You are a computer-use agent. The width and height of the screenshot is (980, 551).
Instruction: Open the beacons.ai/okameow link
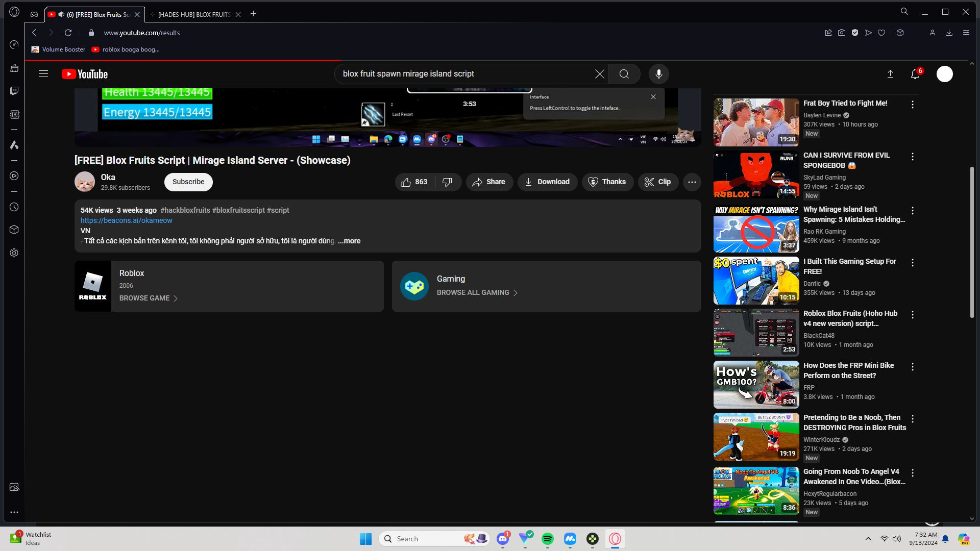pyautogui.click(x=127, y=220)
